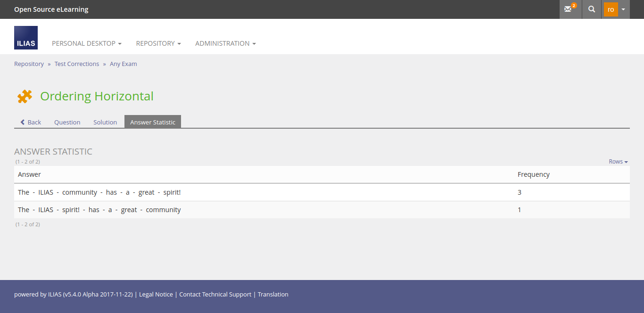This screenshot has width=644, height=313.
Task: Click the bottom '(1 - 2 of 2)' counter
Action: (x=28, y=224)
